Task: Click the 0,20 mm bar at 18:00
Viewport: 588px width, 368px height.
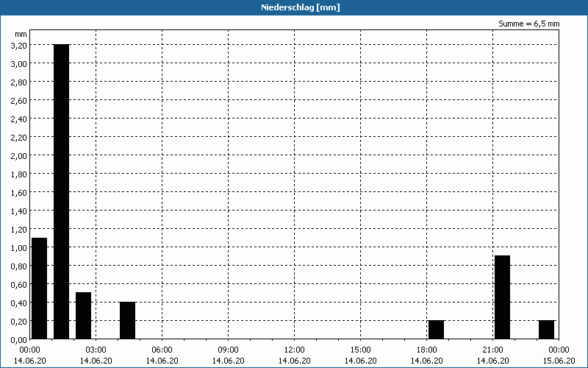Action: click(x=436, y=330)
